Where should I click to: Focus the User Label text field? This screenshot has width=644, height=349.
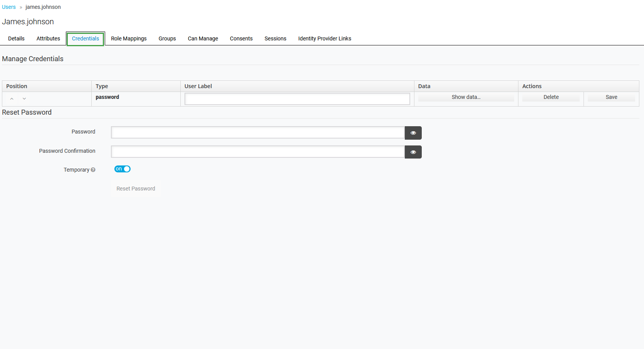pyautogui.click(x=297, y=99)
